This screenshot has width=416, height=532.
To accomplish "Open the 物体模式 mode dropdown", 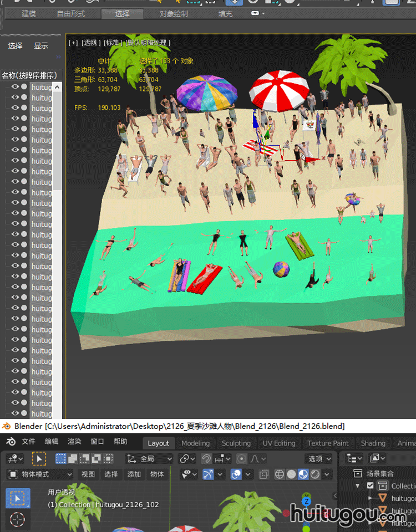I will click(40, 474).
